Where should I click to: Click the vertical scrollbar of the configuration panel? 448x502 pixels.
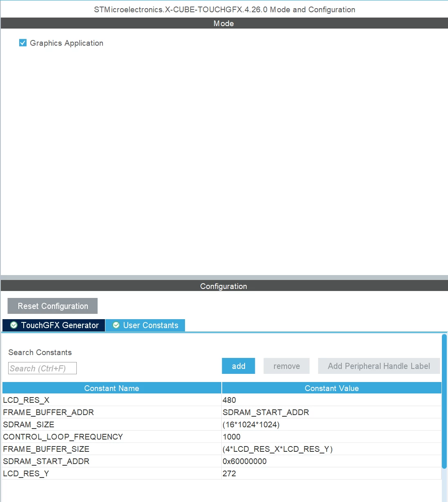(x=444, y=401)
